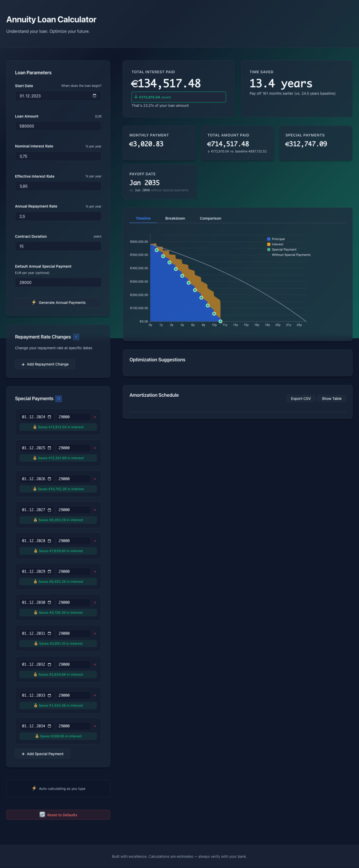Switch to the Breakdown tab
Screen dimensions: 359x868
tap(175, 218)
